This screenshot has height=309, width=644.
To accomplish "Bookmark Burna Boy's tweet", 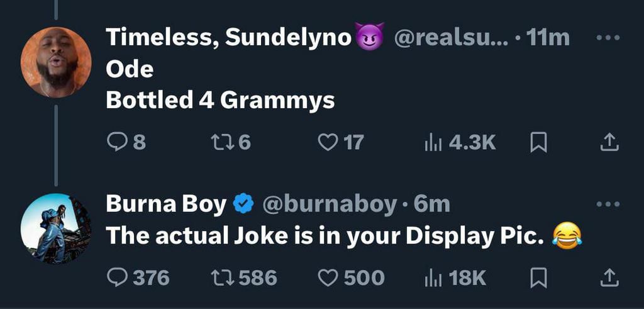I will click(538, 277).
